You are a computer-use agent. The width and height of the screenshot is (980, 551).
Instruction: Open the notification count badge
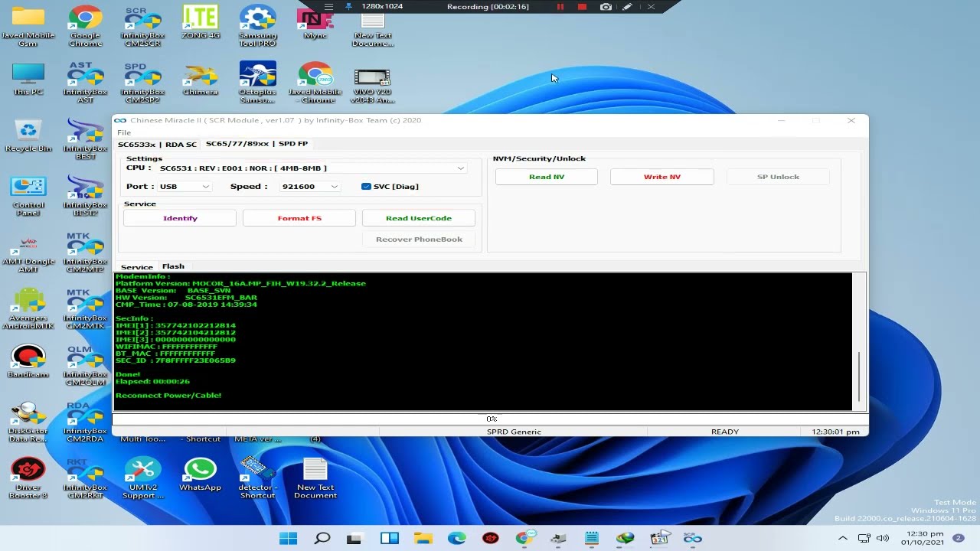pos(958,538)
